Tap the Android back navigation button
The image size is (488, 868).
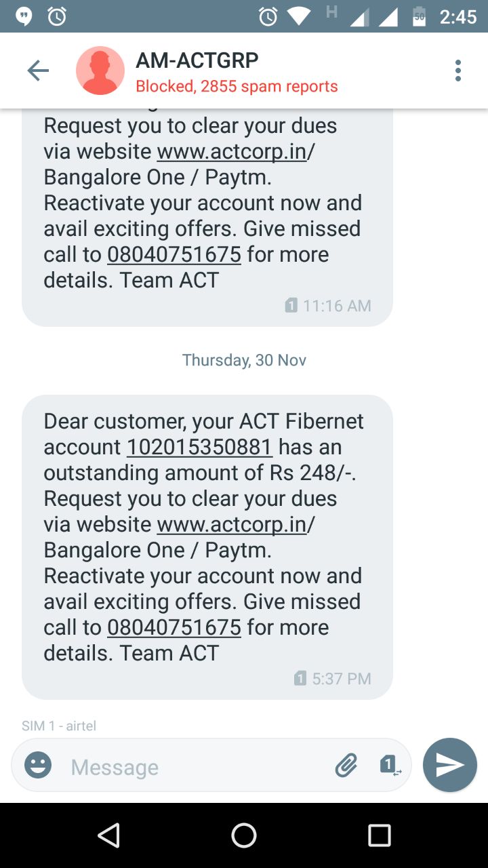point(108,835)
